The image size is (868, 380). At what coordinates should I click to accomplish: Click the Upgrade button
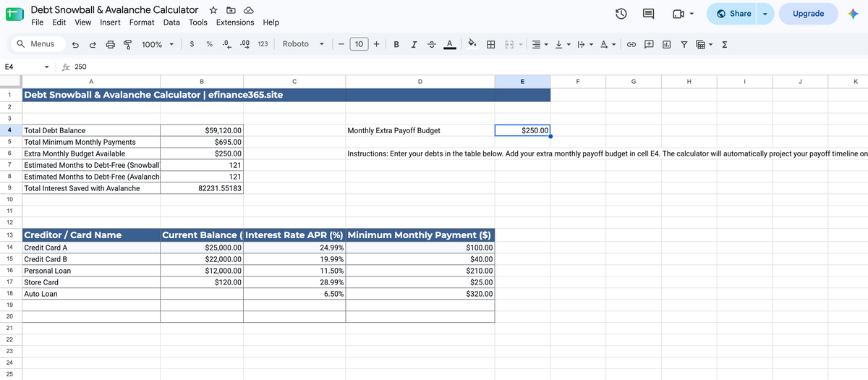(808, 14)
